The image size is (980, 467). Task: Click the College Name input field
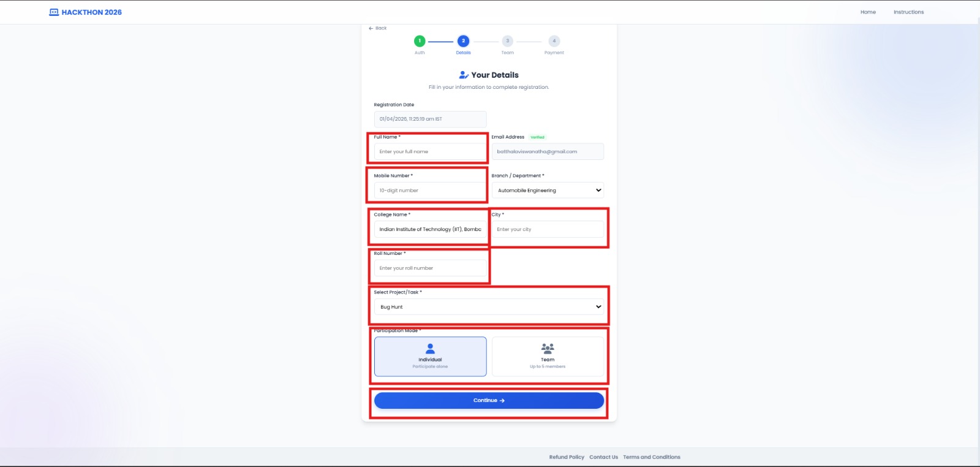point(430,229)
